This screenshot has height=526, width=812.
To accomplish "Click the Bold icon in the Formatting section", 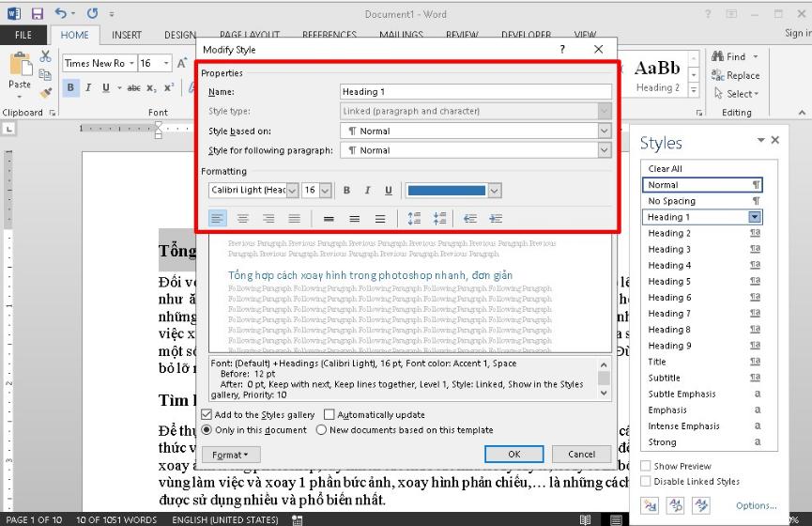I will click(x=346, y=191).
